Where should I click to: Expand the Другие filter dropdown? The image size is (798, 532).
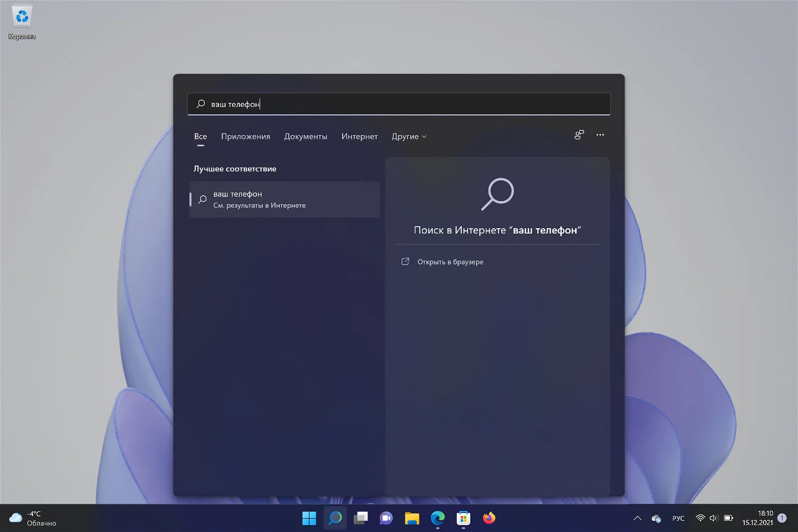click(409, 137)
